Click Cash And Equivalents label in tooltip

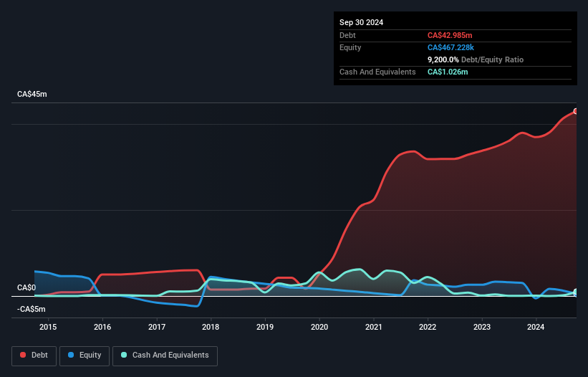click(x=377, y=72)
